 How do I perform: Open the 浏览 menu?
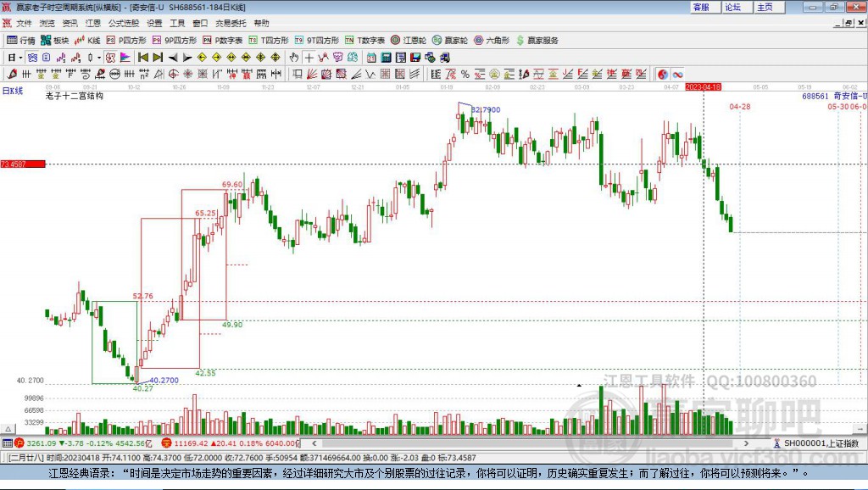tap(47, 23)
